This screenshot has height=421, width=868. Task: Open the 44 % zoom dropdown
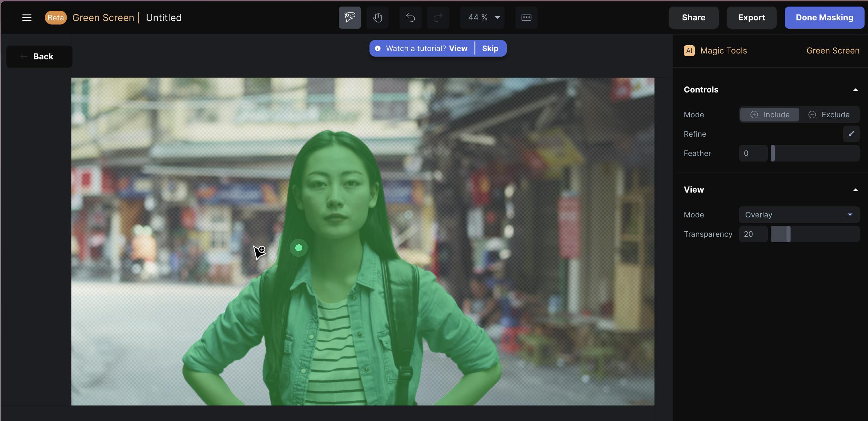pos(483,18)
